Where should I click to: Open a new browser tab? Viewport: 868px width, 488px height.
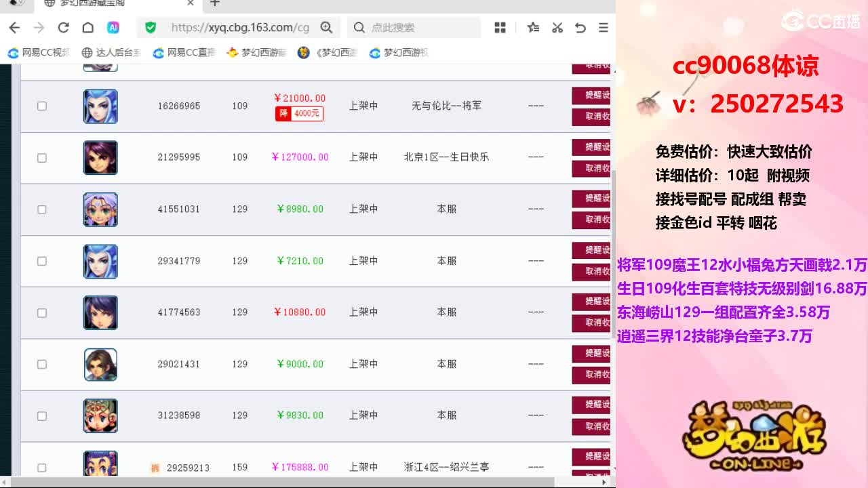click(215, 3)
